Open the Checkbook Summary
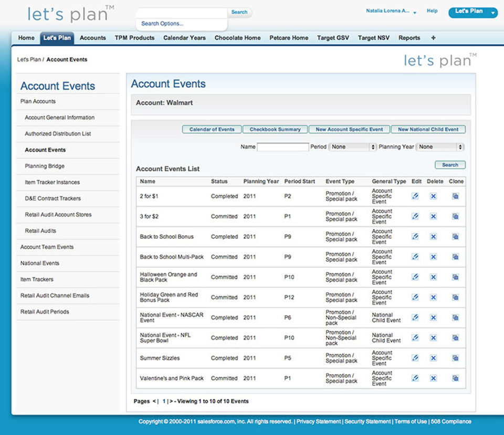504x435 pixels. point(275,130)
